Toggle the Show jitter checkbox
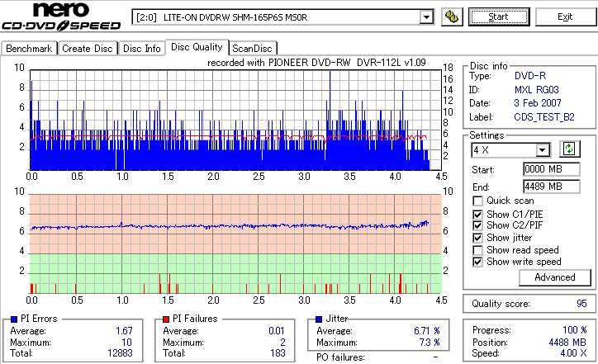 (477, 238)
